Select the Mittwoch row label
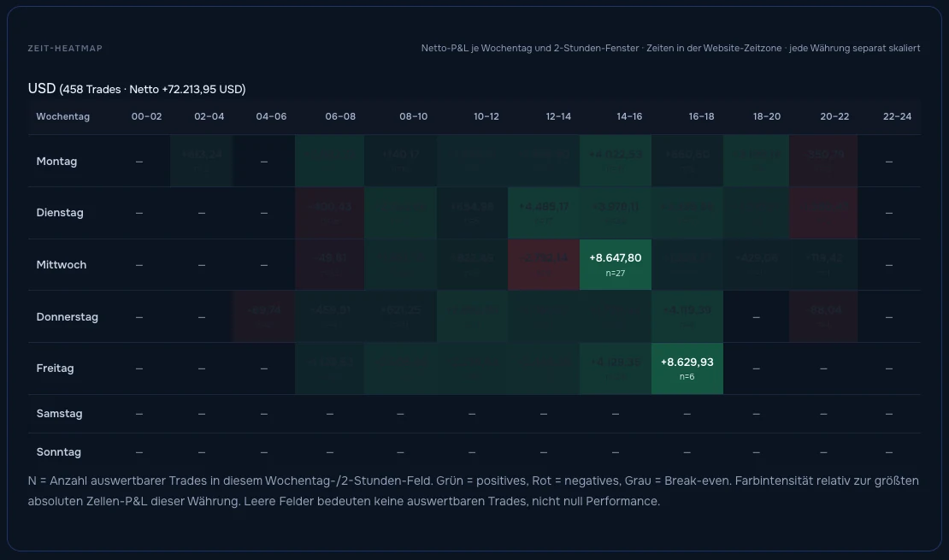Image resolution: width=949 pixels, height=560 pixels. [x=61, y=264]
